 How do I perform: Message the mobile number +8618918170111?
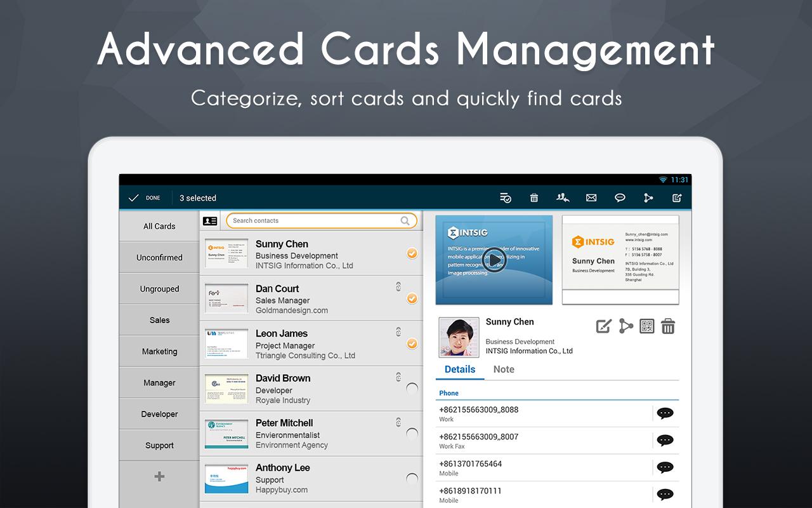pos(665,495)
